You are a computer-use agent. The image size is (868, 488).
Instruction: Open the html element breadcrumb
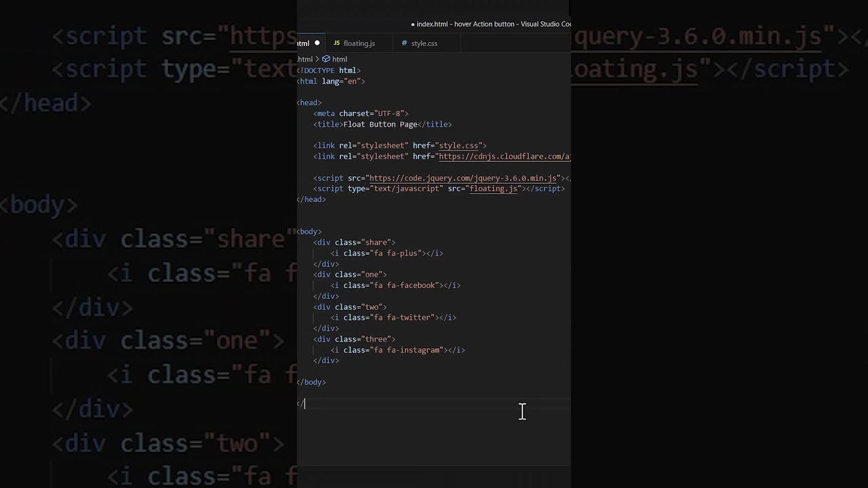tap(340, 59)
